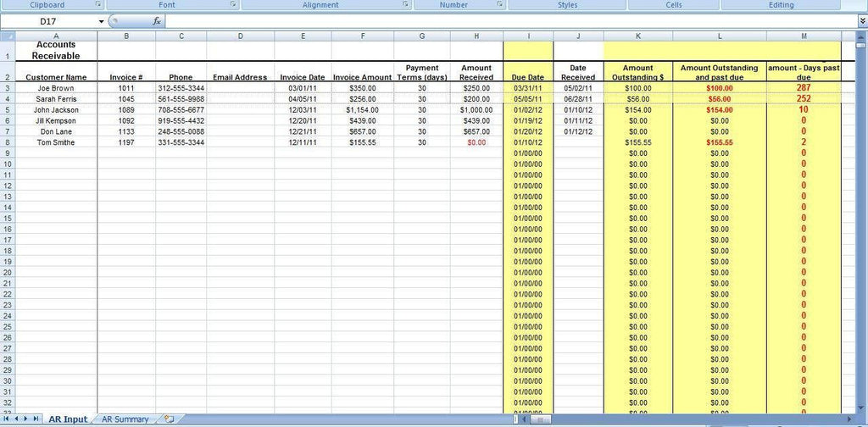Select row 8 header
The height and width of the screenshot is (427, 868).
click(x=8, y=142)
